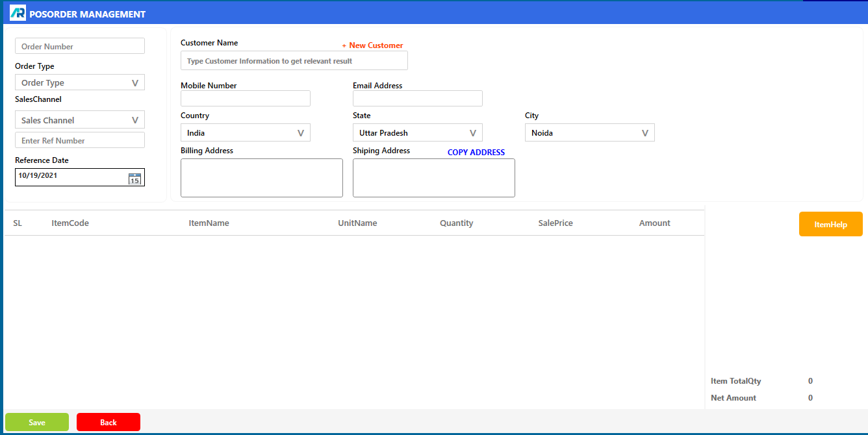Click inside the Billing Address text area
868x435 pixels.
[x=261, y=177]
